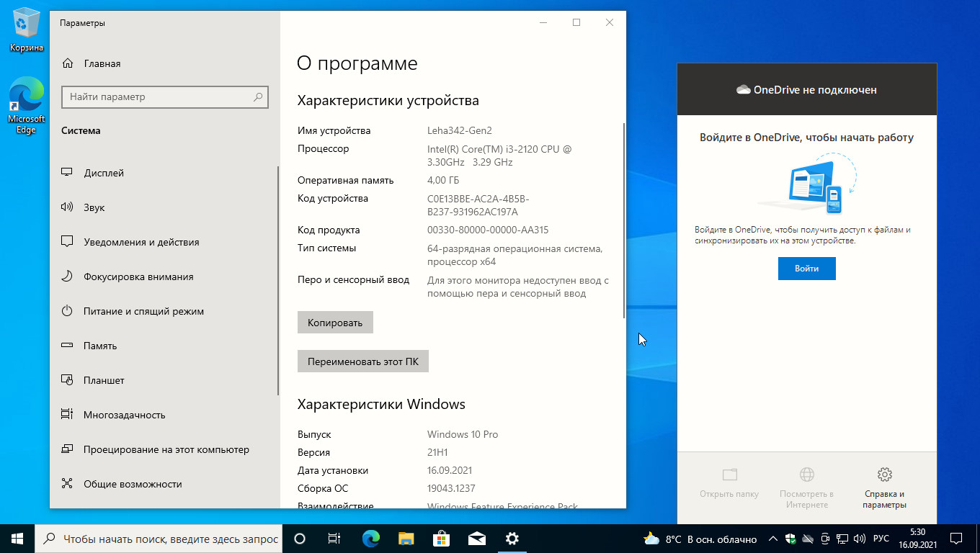The image size is (980, 553).
Task: Click the Переименовать этот ПК button
Action: pyautogui.click(x=363, y=361)
